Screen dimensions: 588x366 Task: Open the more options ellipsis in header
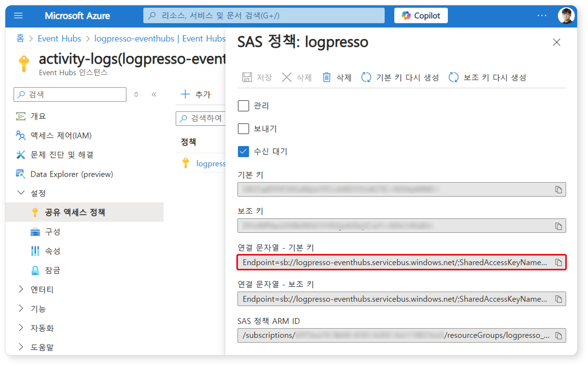[542, 16]
